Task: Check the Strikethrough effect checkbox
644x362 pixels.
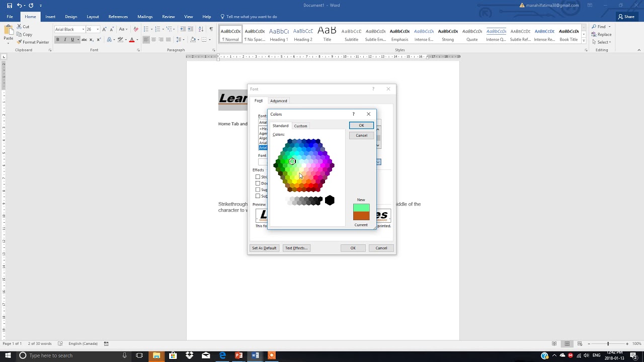Action: [258, 177]
